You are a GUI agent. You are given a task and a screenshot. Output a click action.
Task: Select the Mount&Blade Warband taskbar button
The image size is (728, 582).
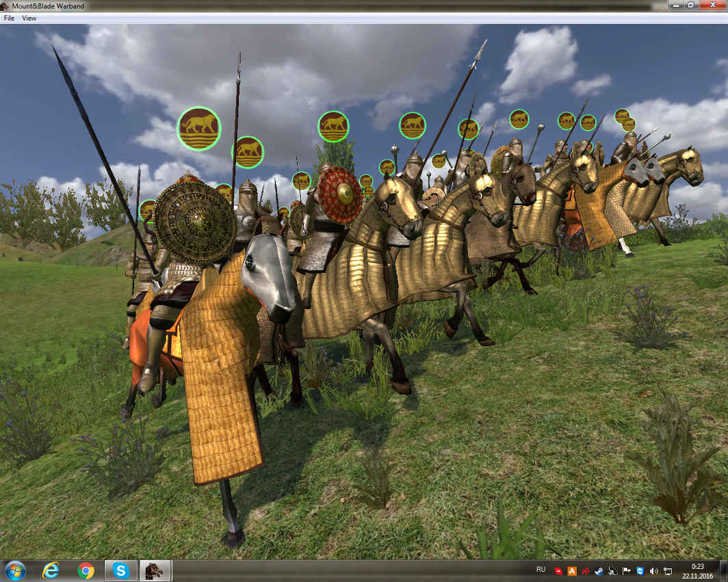155,570
